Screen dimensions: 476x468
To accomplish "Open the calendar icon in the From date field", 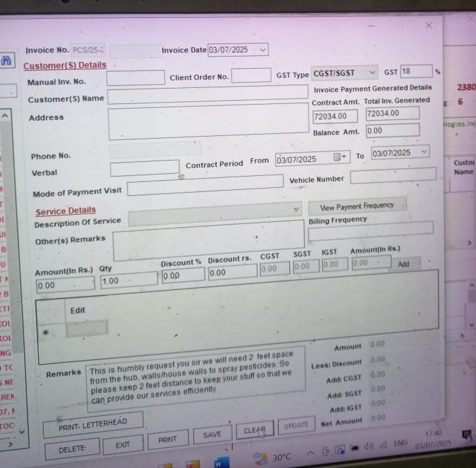I will (337, 157).
